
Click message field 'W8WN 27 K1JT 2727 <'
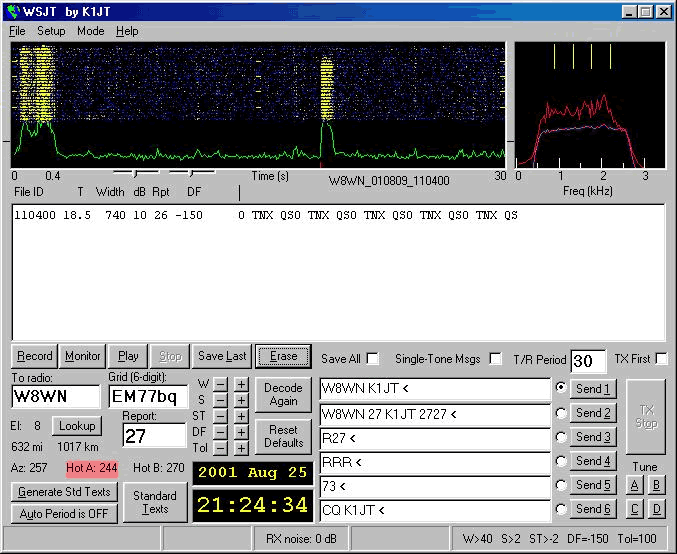pos(435,414)
